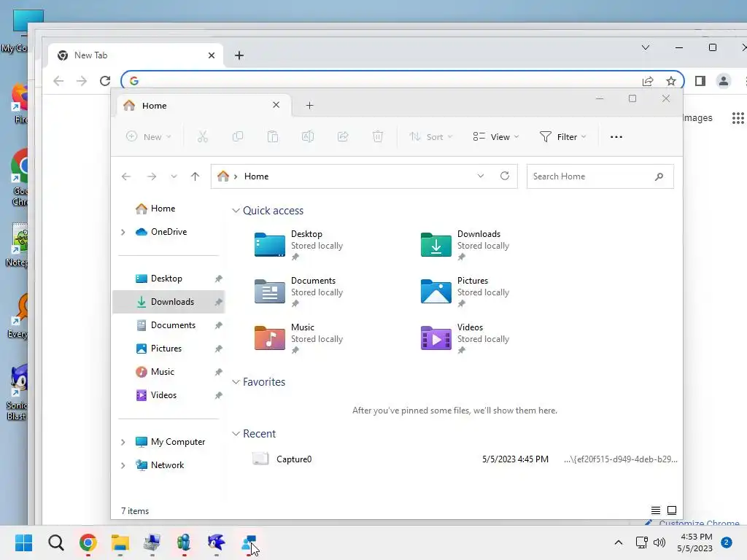Screen dimensions: 747x560
Task: Open the Documents folder in Quick access
Action: point(299,292)
